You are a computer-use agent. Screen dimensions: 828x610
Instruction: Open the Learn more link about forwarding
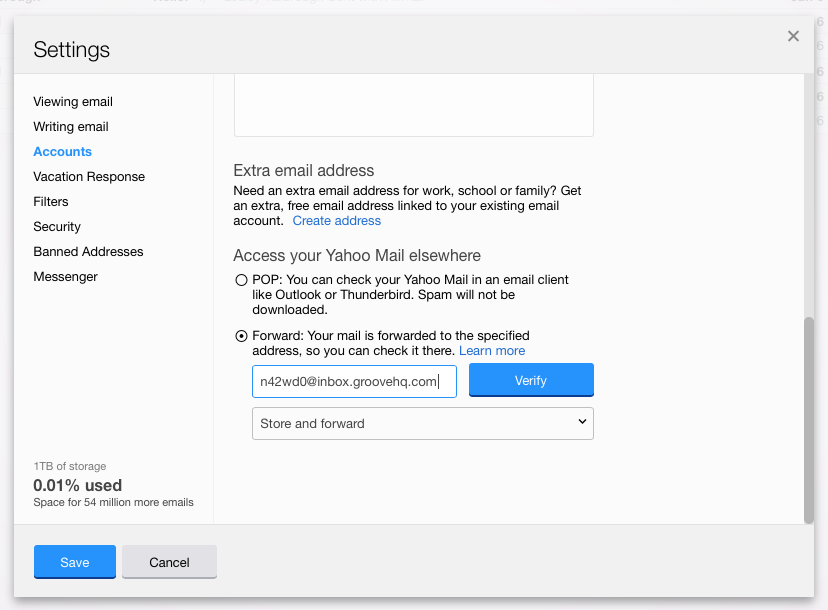tap(492, 351)
